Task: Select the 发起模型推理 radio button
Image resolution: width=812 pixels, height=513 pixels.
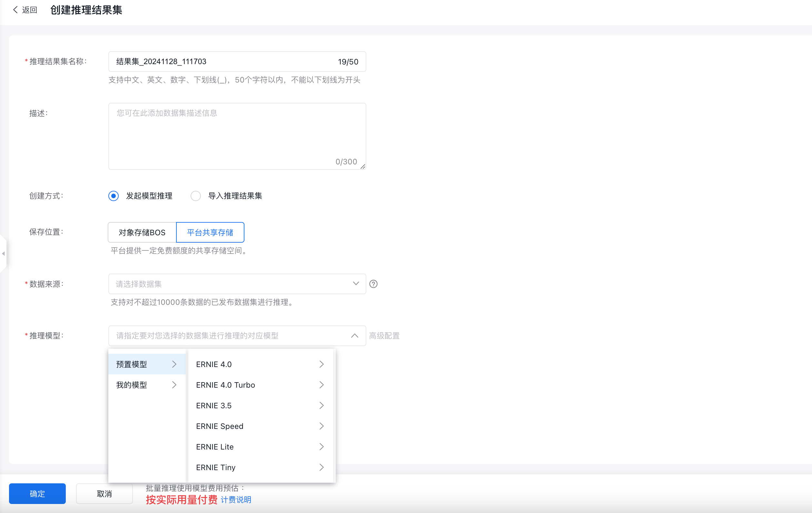Action: [114, 196]
